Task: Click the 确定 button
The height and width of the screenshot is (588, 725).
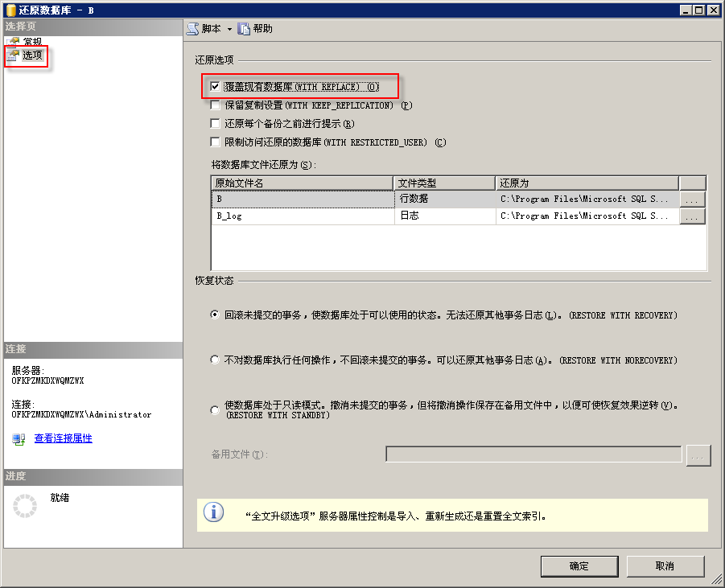Action: 579,566
